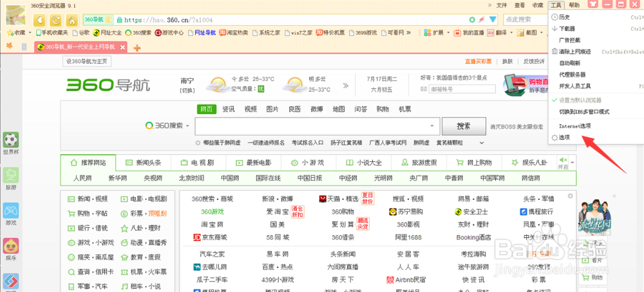This screenshot has height=292, width=644.
Task: Click the 南宁 [切换] city switch link
Action: tap(187, 90)
